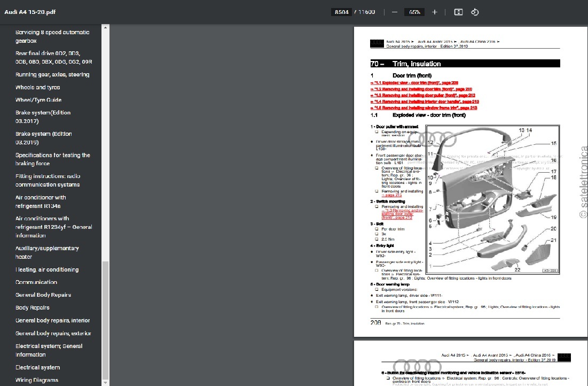Click the bookmarks sidebar scrollbar thumb
Screen dimensions: 588x386
point(105,320)
